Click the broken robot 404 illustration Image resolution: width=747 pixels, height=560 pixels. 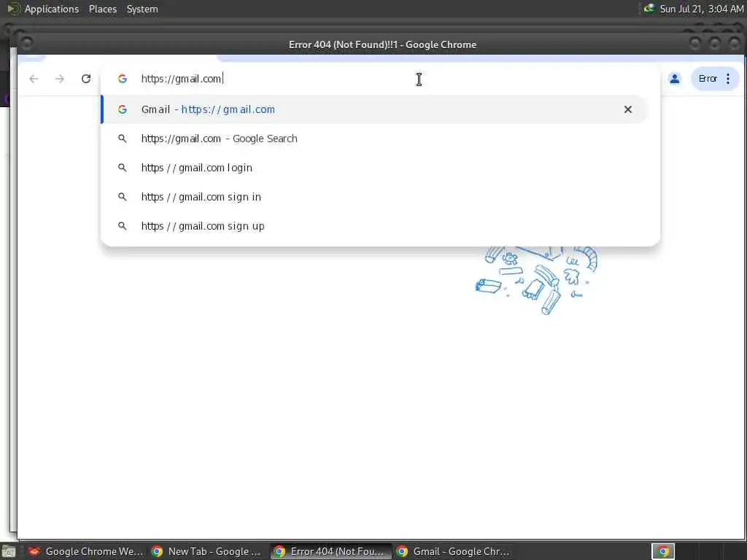[537, 280]
